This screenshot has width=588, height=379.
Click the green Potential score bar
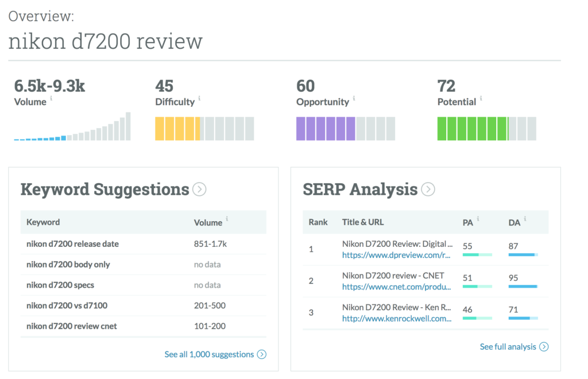pos(487,129)
